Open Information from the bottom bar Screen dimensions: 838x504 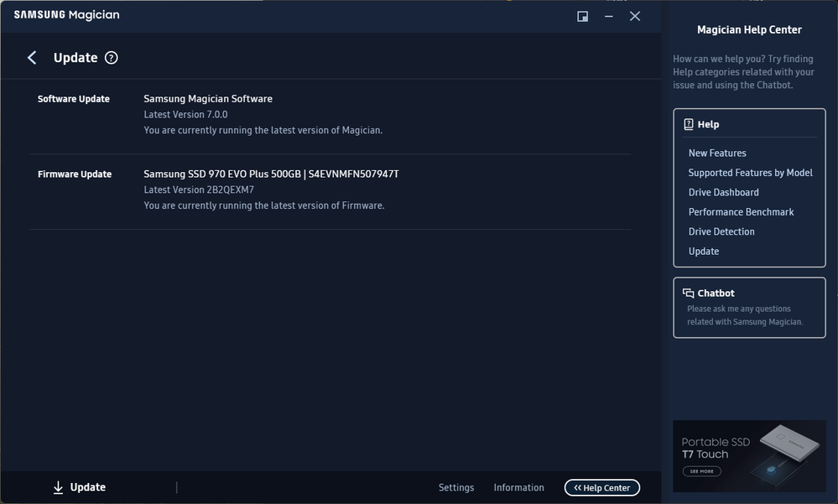coord(519,487)
